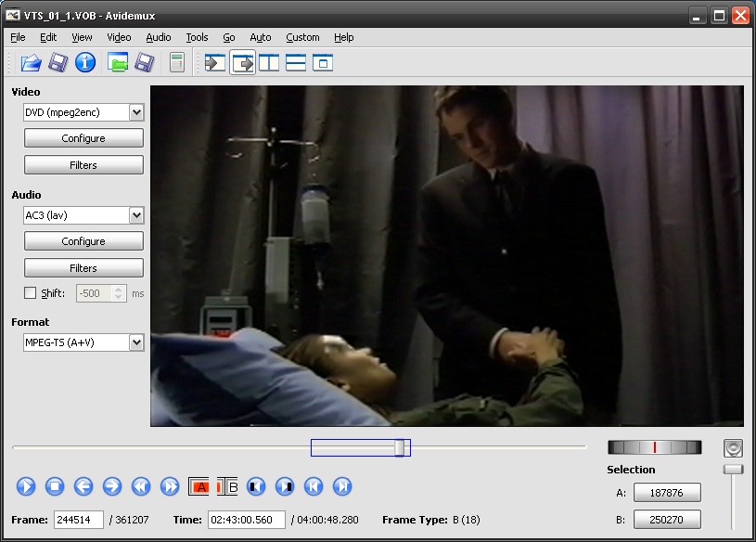
Task: Toggle the audio speaker icon
Action: pyautogui.click(x=733, y=448)
